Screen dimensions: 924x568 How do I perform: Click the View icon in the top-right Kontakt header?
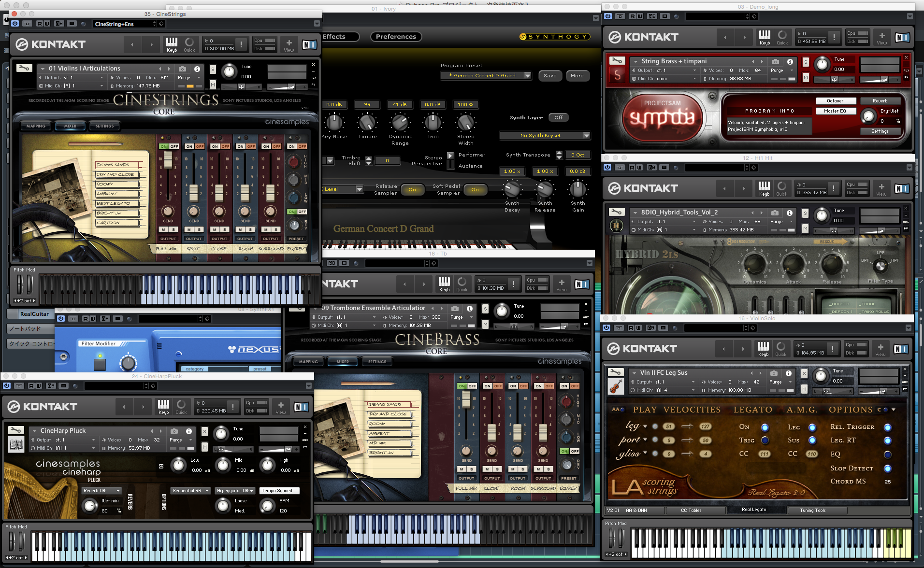coord(881,37)
